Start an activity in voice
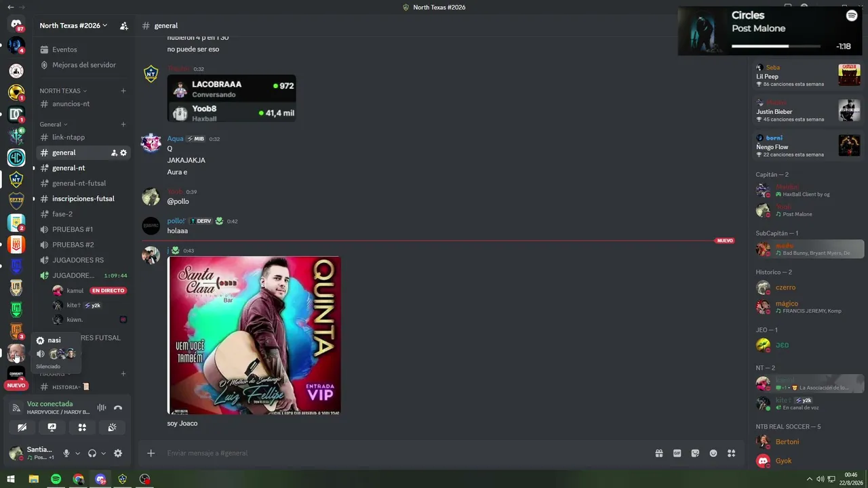Screen dimensions: 868x488 coord(82,428)
